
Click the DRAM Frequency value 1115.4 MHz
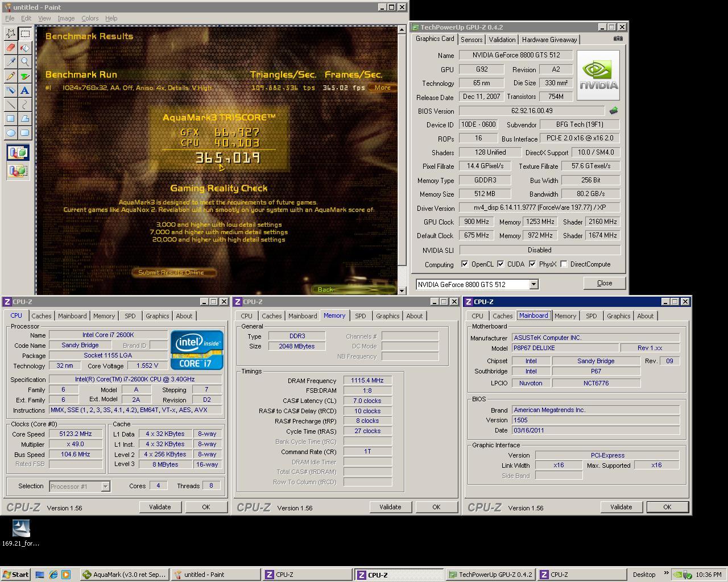click(367, 381)
